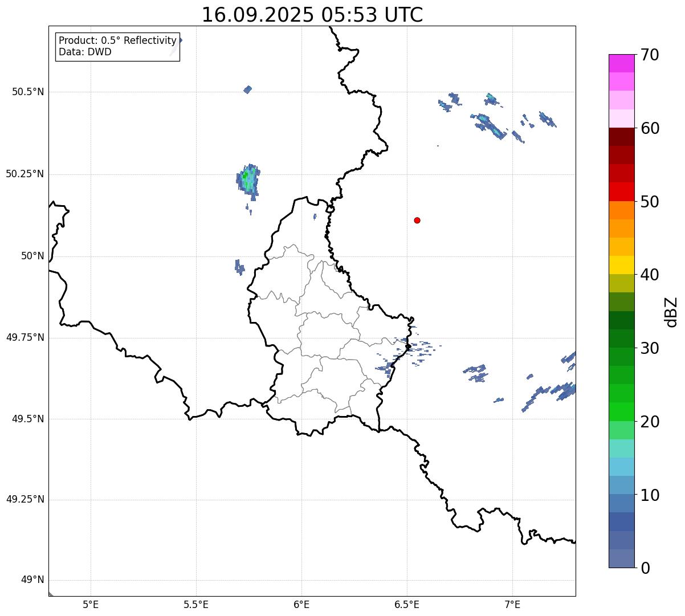Click the 49.5°N latitude label
The image size is (685, 616).
pos(28,419)
